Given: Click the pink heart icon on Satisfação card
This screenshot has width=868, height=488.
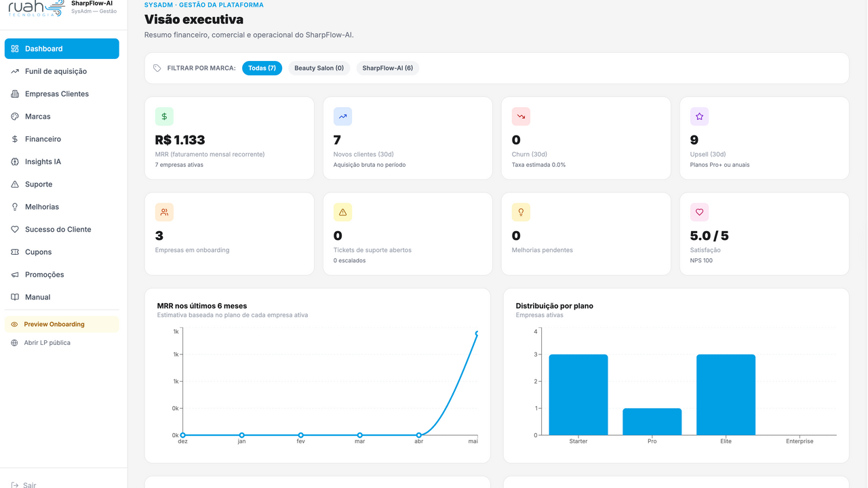Looking at the screenshot, I should pyautogui.click(x=699, y=212).
